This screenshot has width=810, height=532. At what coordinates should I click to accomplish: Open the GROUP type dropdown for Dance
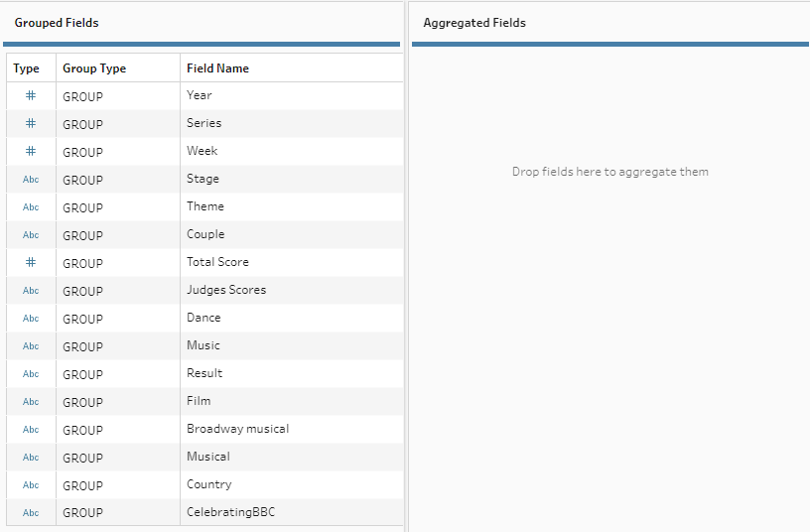(x=82, y=319)
